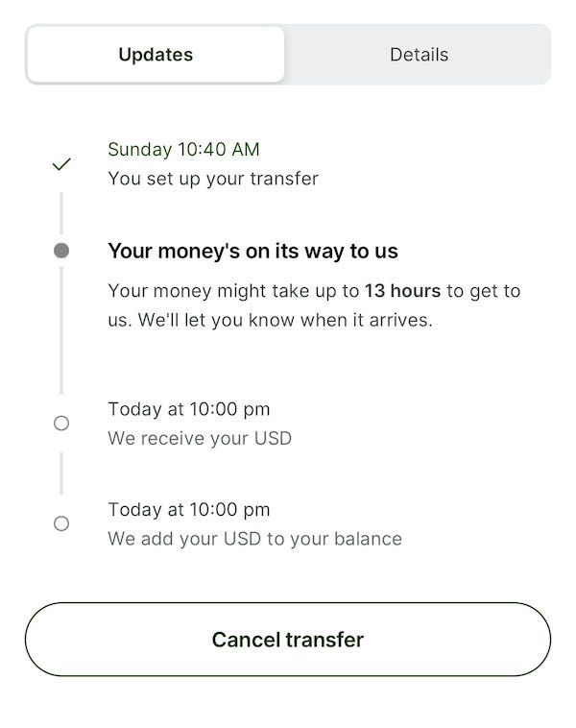The height and width of the screenshot is (728, 576).
Task: Select the Updates tab
Action: [x=156, y=55]
